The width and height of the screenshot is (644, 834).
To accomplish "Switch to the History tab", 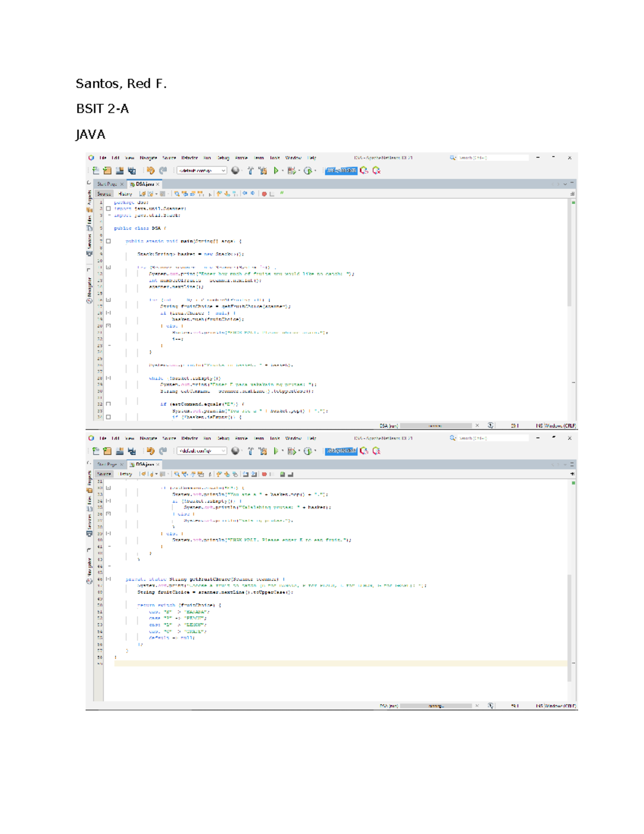I will 125,194.
